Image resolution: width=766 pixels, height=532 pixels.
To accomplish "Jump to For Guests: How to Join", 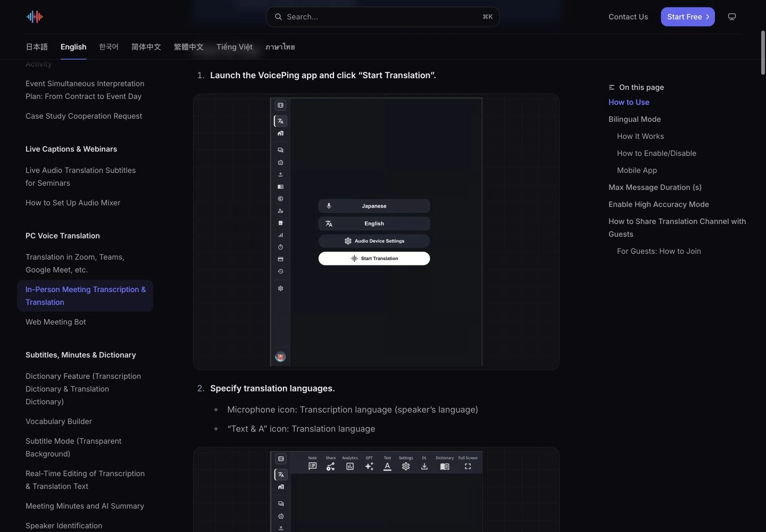I will 659,251.
